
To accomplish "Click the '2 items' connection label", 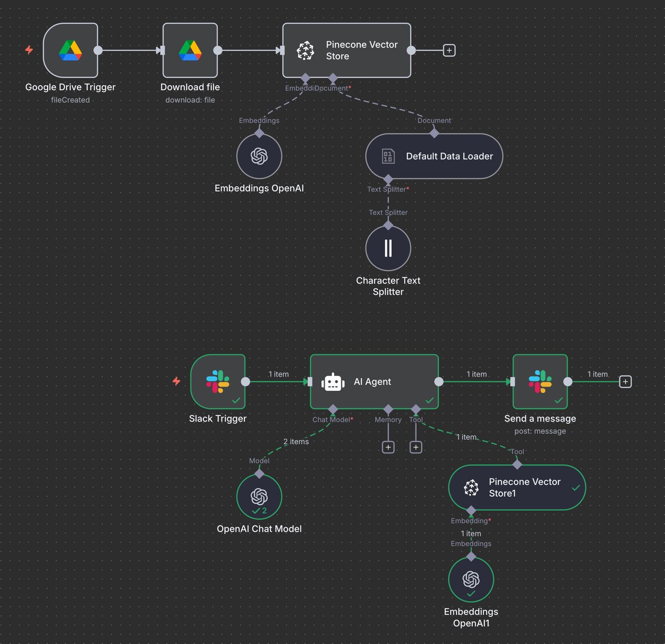I will point(296,441).
